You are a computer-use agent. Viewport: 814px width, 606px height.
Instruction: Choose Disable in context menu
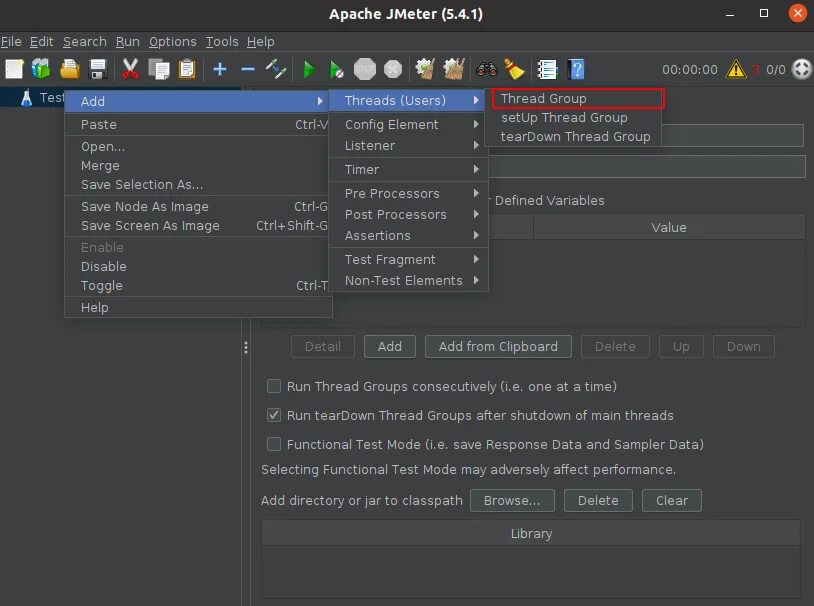198,266
